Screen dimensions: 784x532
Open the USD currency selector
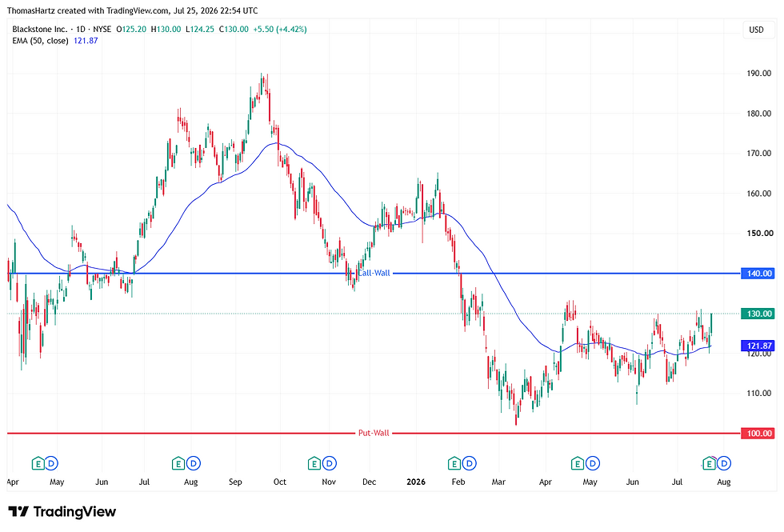point(757,30)
